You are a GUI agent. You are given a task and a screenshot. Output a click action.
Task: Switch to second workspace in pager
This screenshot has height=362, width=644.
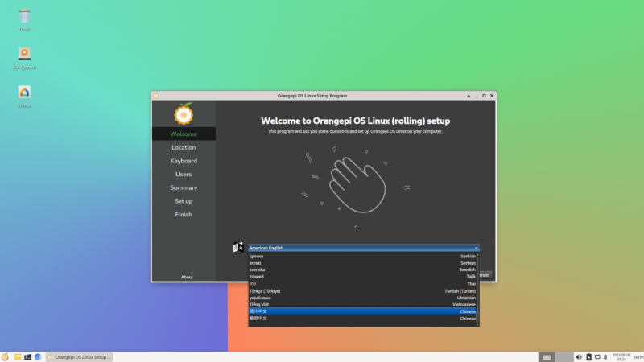point(565,357)
